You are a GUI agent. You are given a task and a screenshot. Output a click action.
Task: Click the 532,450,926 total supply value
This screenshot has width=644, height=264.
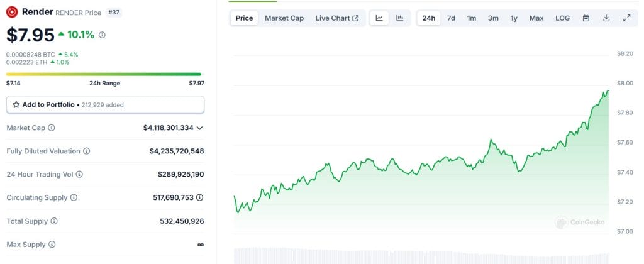[x=182, y=221]
